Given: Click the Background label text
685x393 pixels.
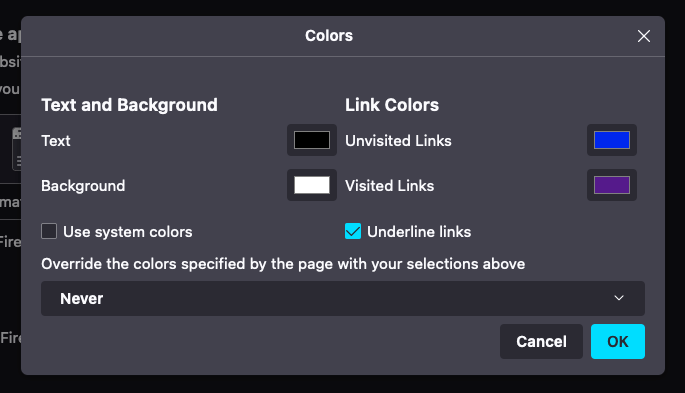Looking at the screenshot, I should [83, 186].
